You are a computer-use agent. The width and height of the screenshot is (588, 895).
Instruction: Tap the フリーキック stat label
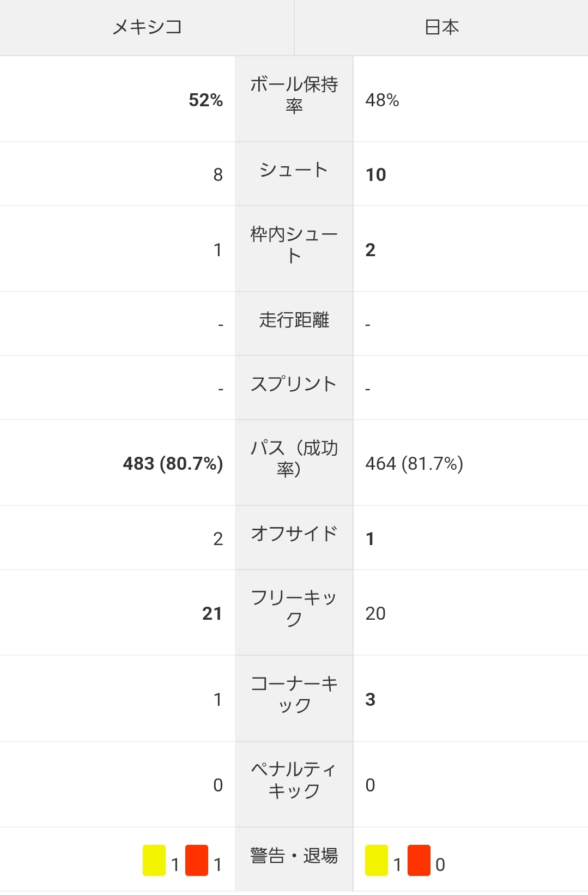(294, 608)
